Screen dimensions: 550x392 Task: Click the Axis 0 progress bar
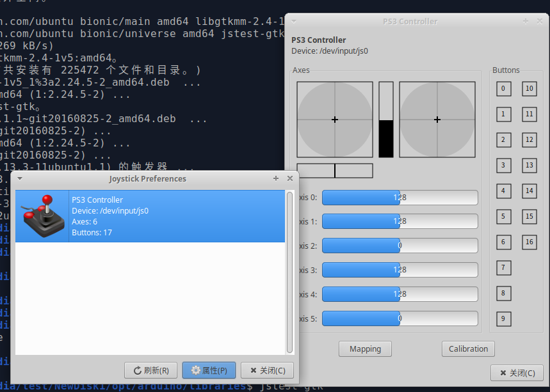pyautogui.click(x=400, y=198)
